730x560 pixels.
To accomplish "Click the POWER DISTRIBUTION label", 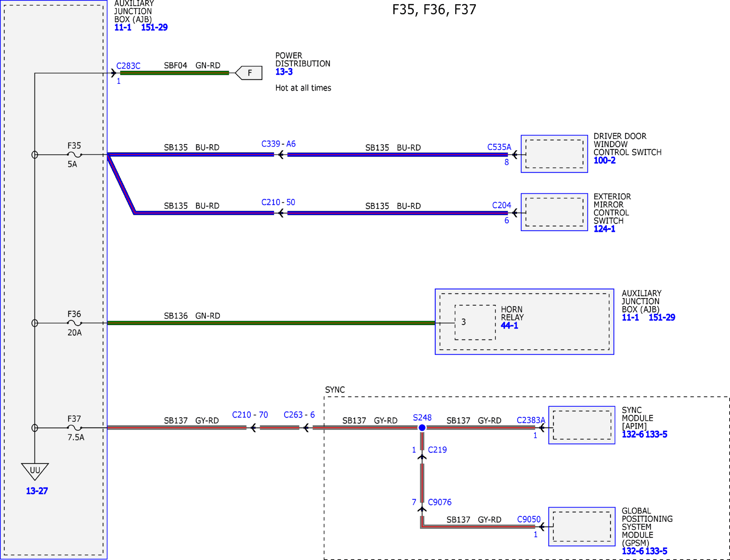I will point(303,60).
